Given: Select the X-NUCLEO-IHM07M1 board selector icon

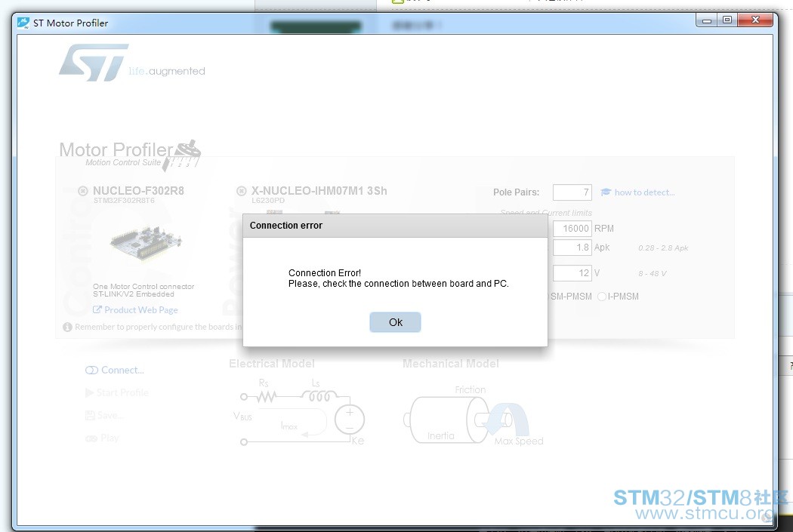Looking at the screenshot, I should tap(241, 191).
